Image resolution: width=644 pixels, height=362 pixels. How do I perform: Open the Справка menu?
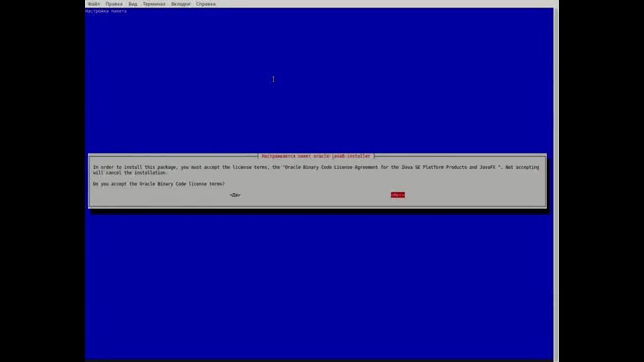(206, 4)
